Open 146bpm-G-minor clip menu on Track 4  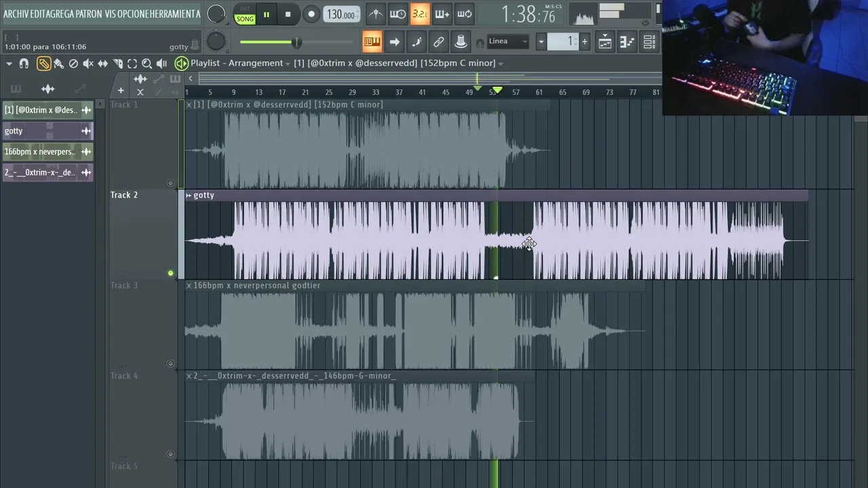coord(189,375)
